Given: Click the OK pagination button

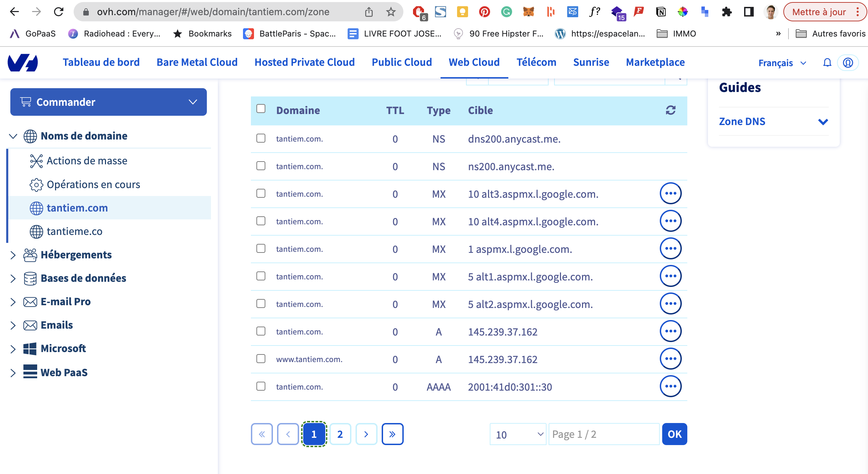Looking at the screenshot, I should [x=674, y=434].
